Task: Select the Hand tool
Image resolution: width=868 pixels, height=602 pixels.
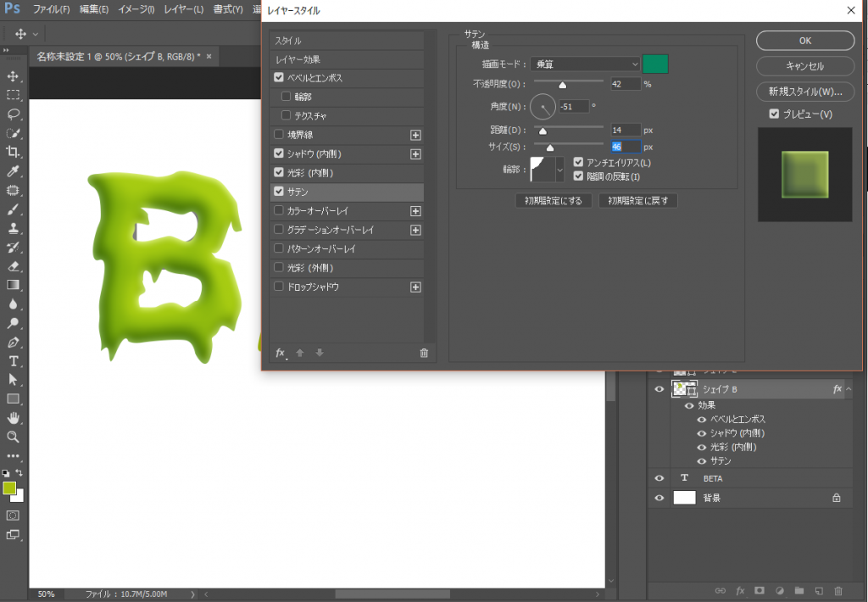Action: (x=14, y=418)
